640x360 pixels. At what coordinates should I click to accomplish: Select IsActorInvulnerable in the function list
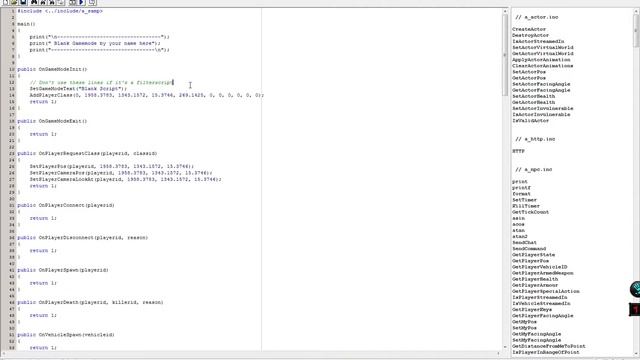541,115
